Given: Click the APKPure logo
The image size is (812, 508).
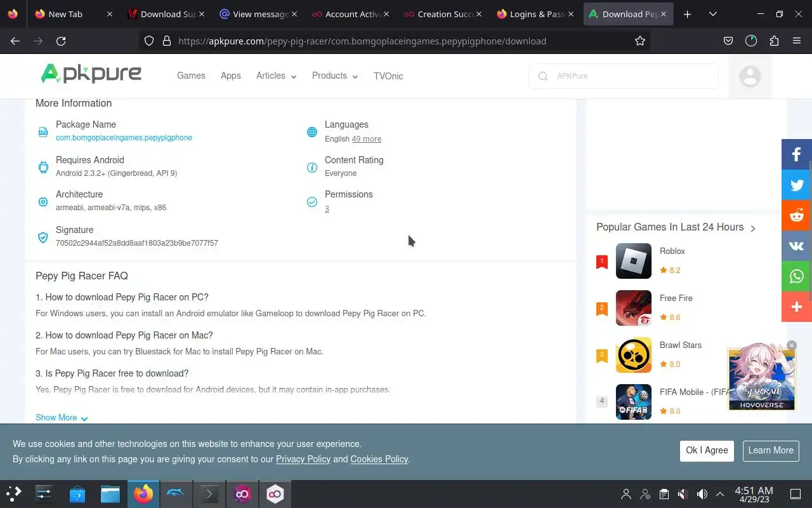Looking at the screenshot, I should [91, 74].
